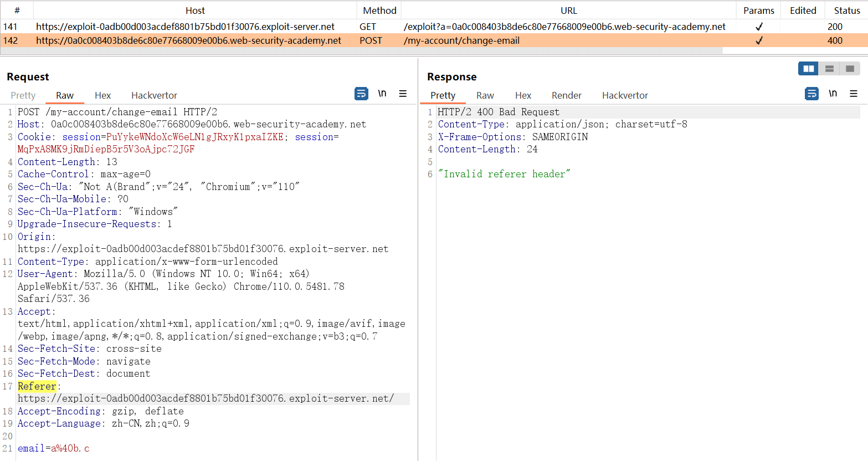Open Request panel hamburger options menu
Image resolution: width=868 pixels, height=461 pixels.
403,94
